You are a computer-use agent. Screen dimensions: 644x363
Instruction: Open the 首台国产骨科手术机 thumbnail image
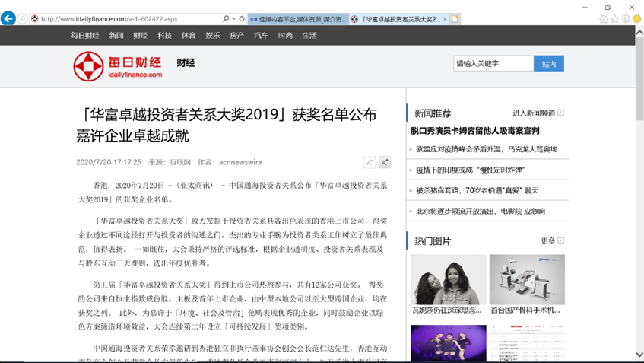tap(527, 280)
